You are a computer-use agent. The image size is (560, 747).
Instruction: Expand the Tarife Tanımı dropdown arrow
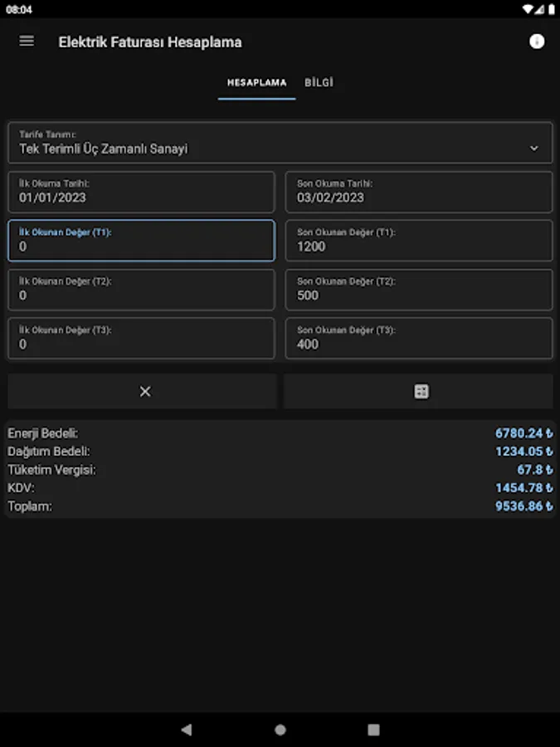[x=534, y=149]
